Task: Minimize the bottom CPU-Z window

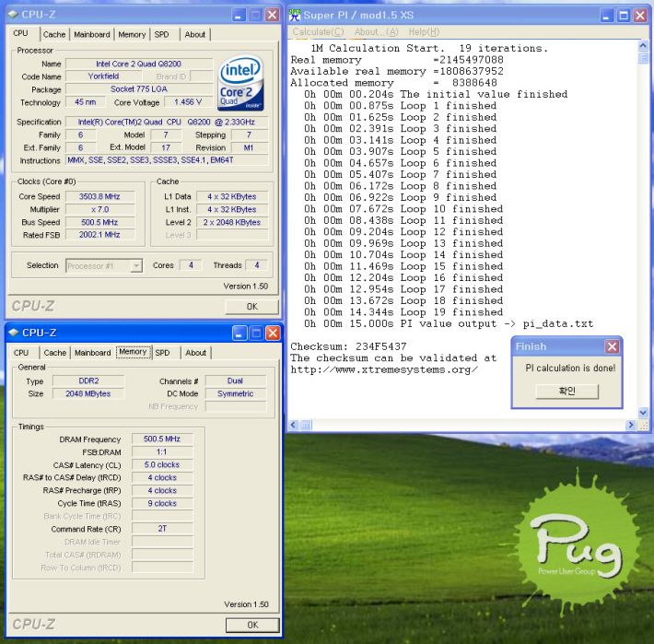Action: 239,334
